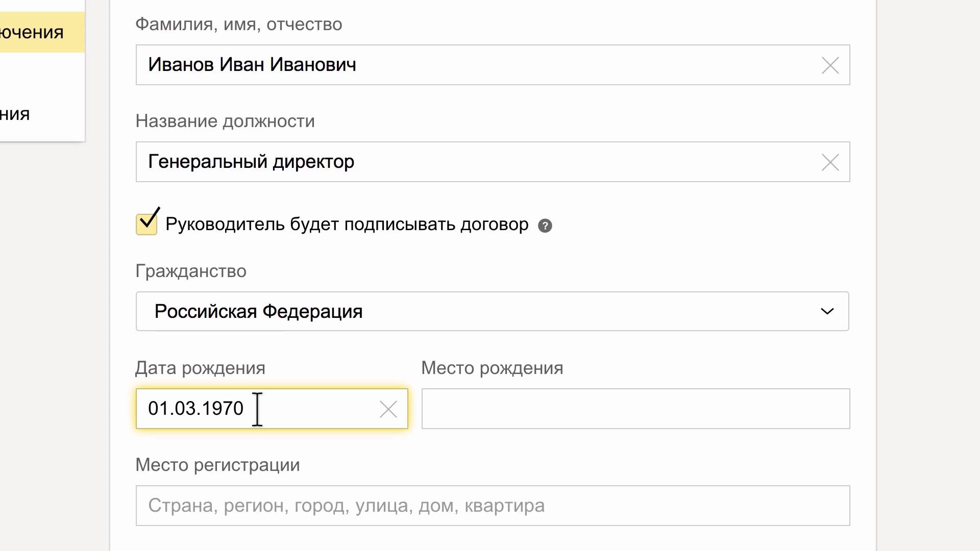Clear the birth date using its X icon
This screenshot has height=551, width=980.
click(x=388, y=408)
